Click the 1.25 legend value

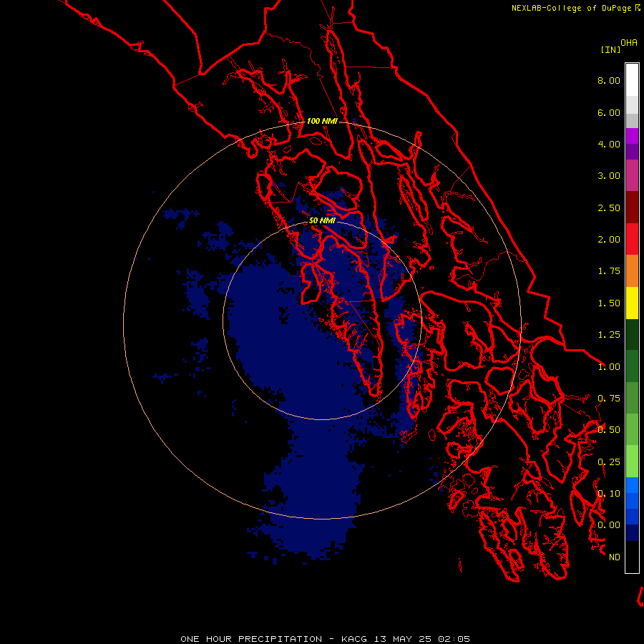609,335
